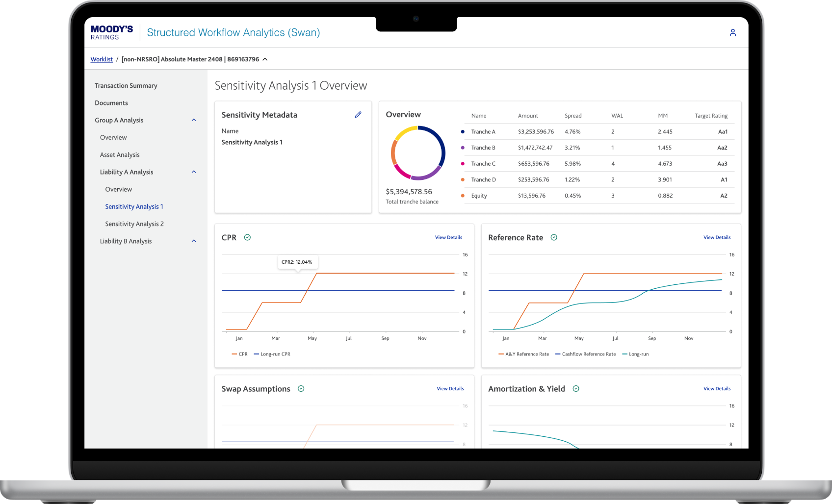Toggle A&Y Reference Rate legend series
This screenshot has width=832, height=504.
(x=524, y=354)
